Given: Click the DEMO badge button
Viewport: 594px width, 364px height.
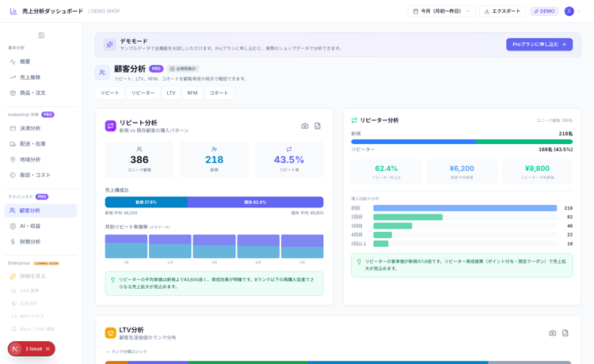Looking at the screenshot, I should 544,11.
